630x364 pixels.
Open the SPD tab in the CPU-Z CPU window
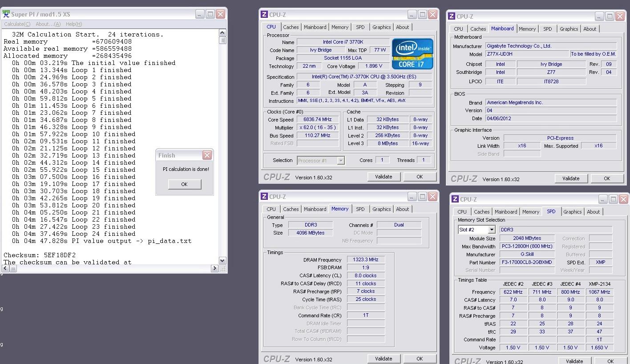360,27
